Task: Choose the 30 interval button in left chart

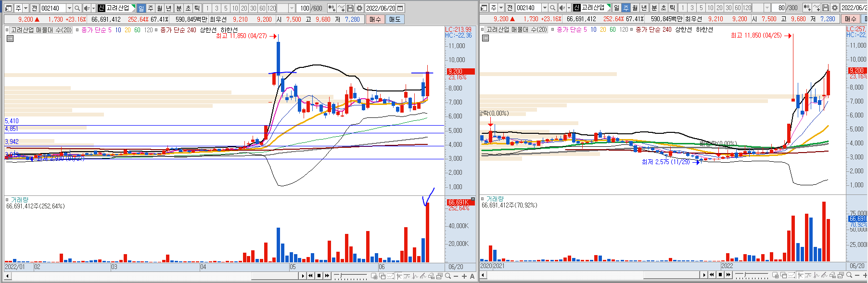Action: click(x=253, y=8)
